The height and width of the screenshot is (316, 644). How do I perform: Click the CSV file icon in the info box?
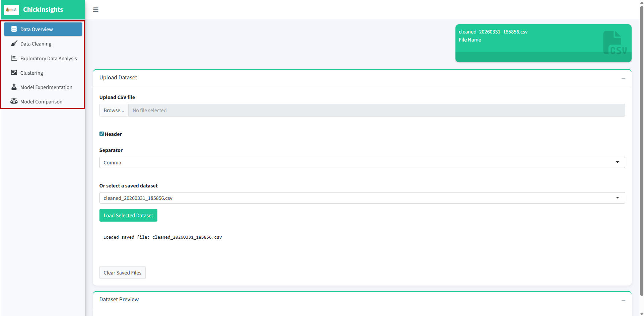615,43
